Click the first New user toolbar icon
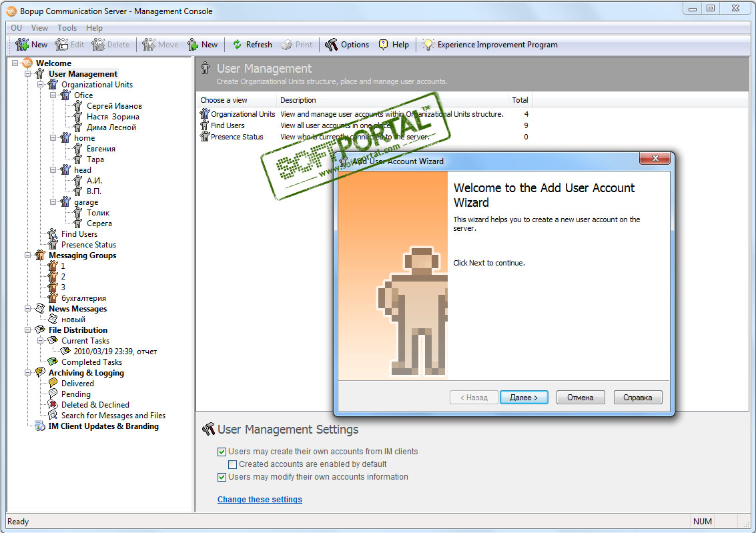 coord(22,45)
